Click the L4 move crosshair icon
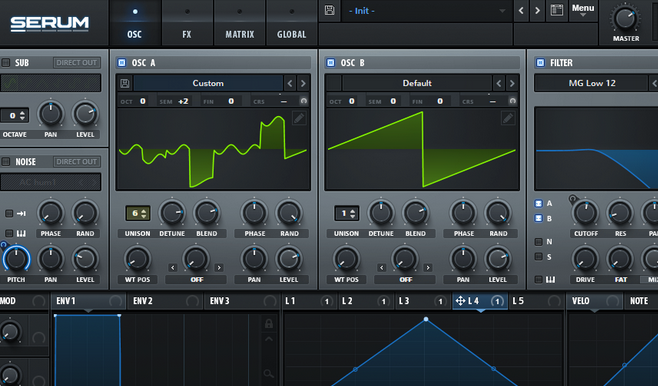The image size is (658, 386). click(460, 301)
